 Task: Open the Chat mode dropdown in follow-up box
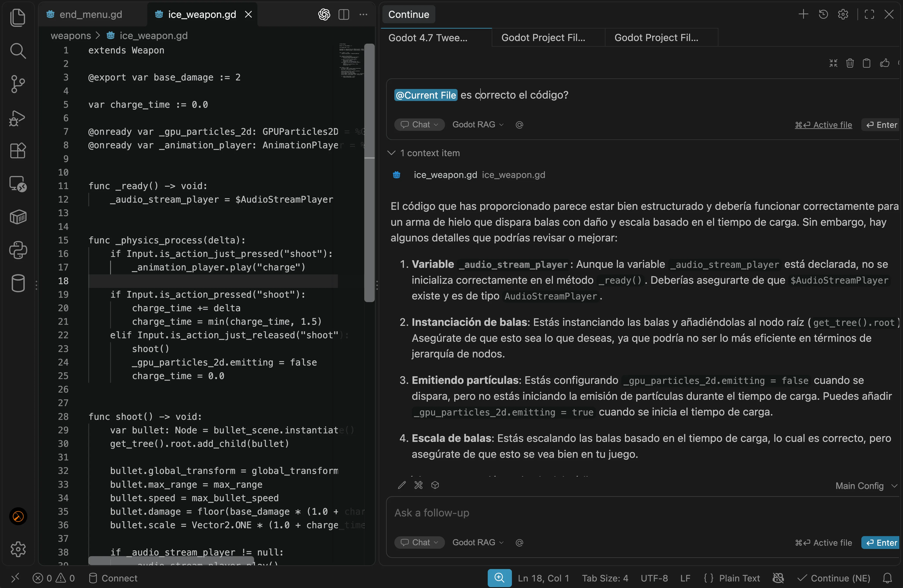419,542
